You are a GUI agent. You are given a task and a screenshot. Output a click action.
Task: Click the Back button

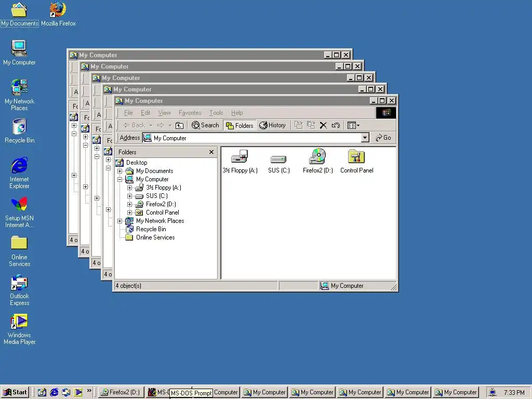click(135, 125)
